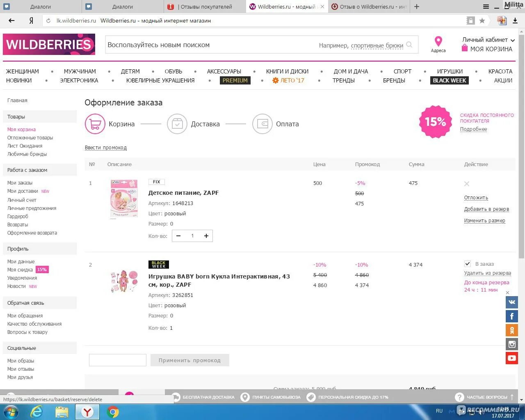Open Мои доставки sidebar link
The width and height of the screenshot is (525, 420).
coord(23,191)
